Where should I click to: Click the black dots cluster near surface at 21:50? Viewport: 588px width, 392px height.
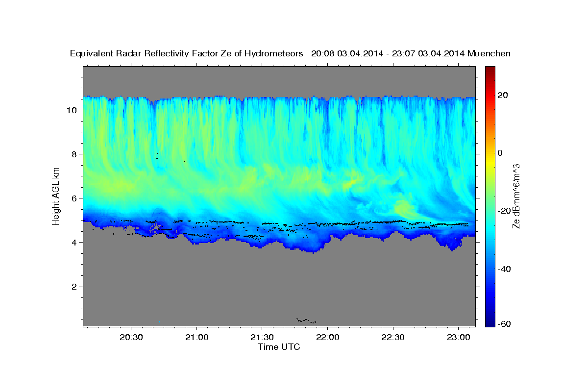click(x=306, y=320)
